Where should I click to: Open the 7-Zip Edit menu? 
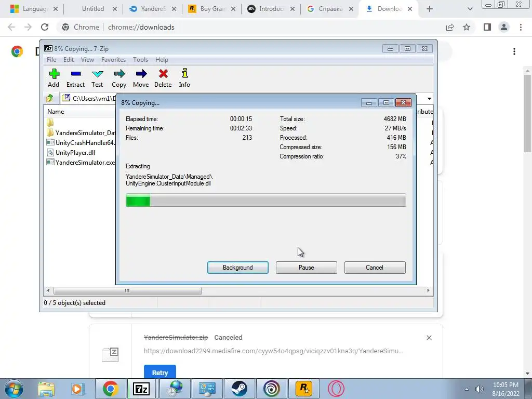click(x=68, y=60)
